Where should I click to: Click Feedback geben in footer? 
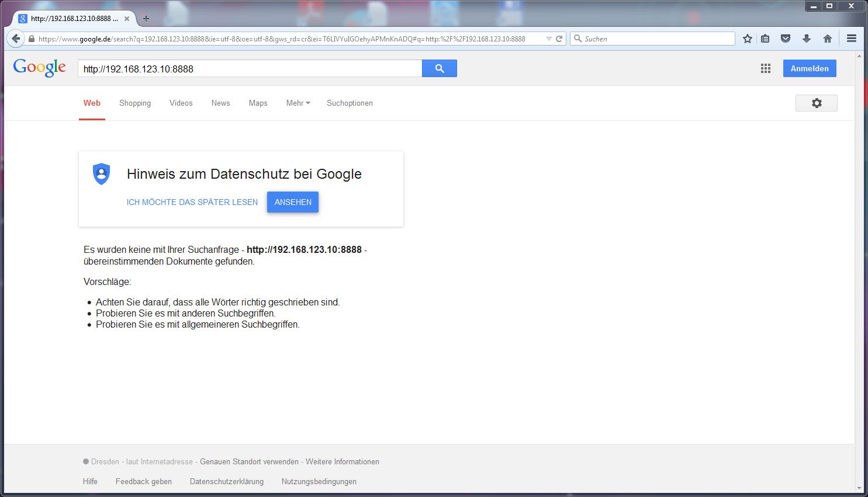144,481
